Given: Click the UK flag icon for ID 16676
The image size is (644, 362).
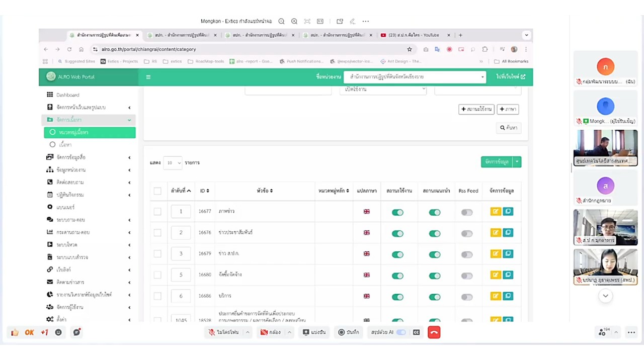Looking at the screenshot, I should coord(366,233).
